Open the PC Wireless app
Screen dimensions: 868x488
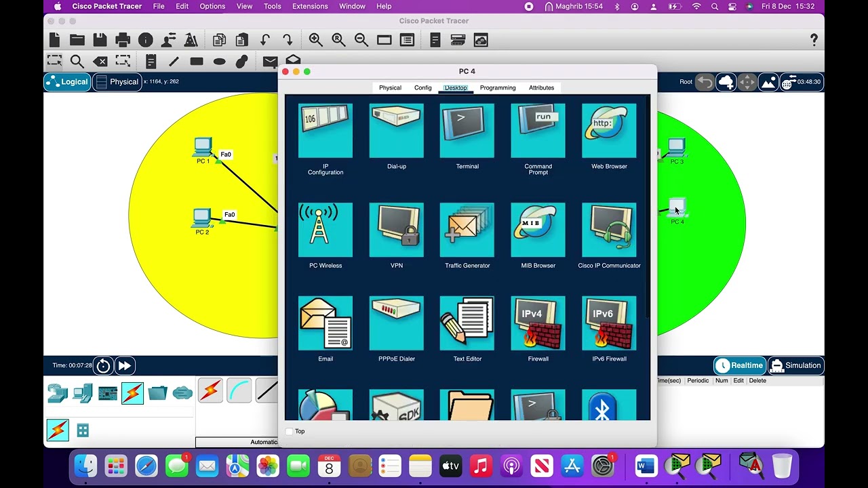325,230
